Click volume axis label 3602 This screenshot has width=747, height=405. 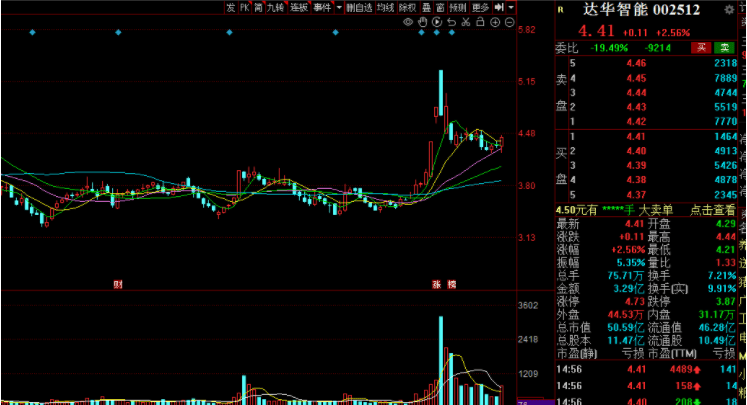[x=528, y=305]
